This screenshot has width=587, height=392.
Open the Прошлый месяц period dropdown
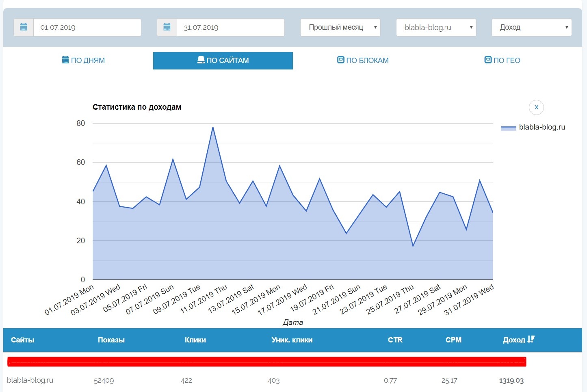click(x=340, y=27)
